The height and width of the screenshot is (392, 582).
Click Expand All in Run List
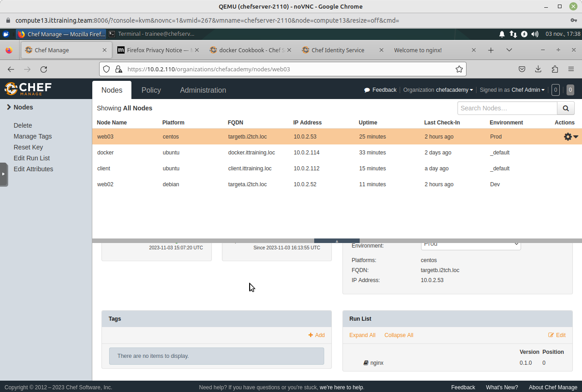[x=362, y=335]
